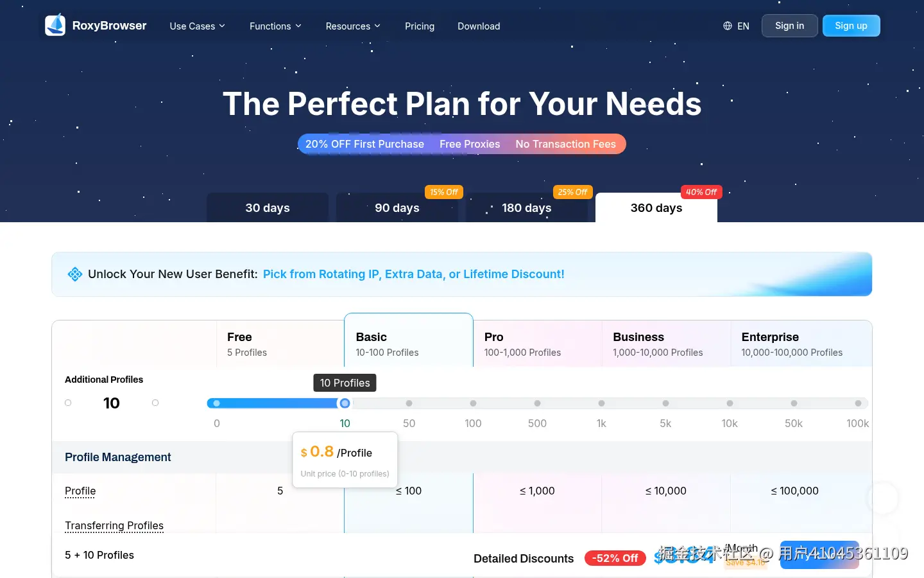The height and width of the screenshot is (578, 924).
Task: Click the $0.8 /Profile unit price
Action: click(336, 452)
